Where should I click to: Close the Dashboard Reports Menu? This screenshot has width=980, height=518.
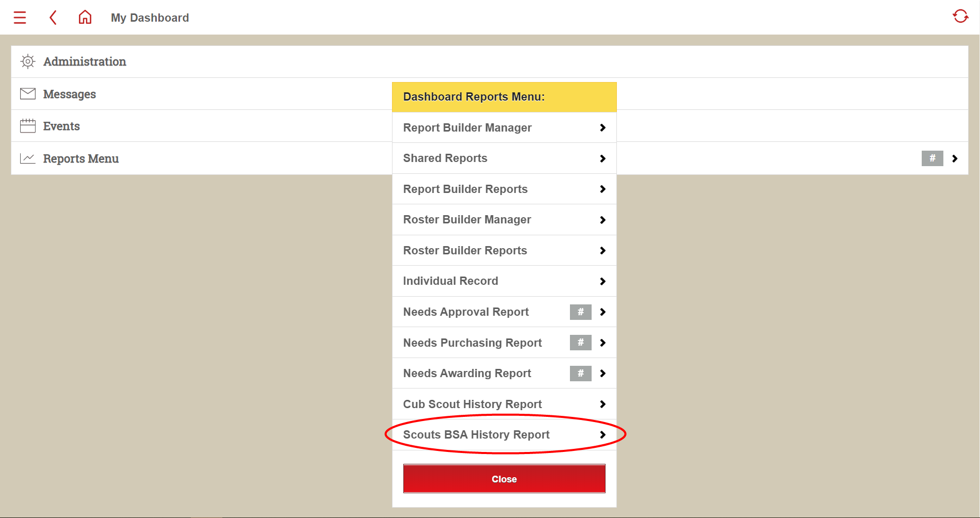click(504, 479)
